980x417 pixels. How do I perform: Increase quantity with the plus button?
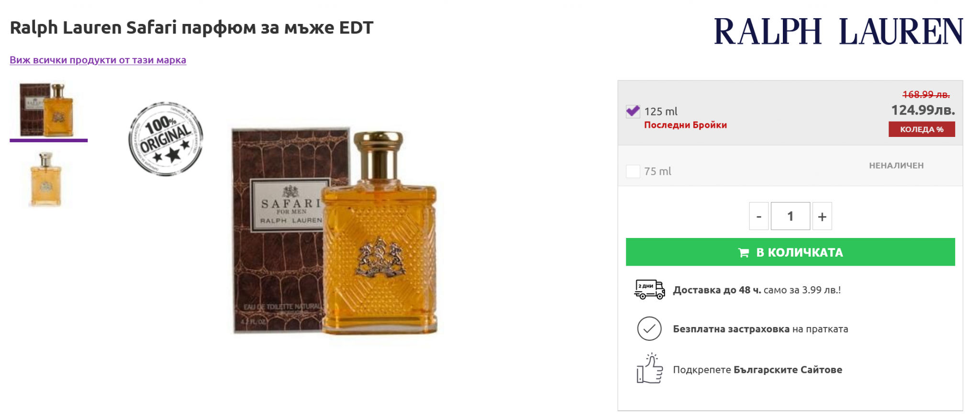click(822, 216)
